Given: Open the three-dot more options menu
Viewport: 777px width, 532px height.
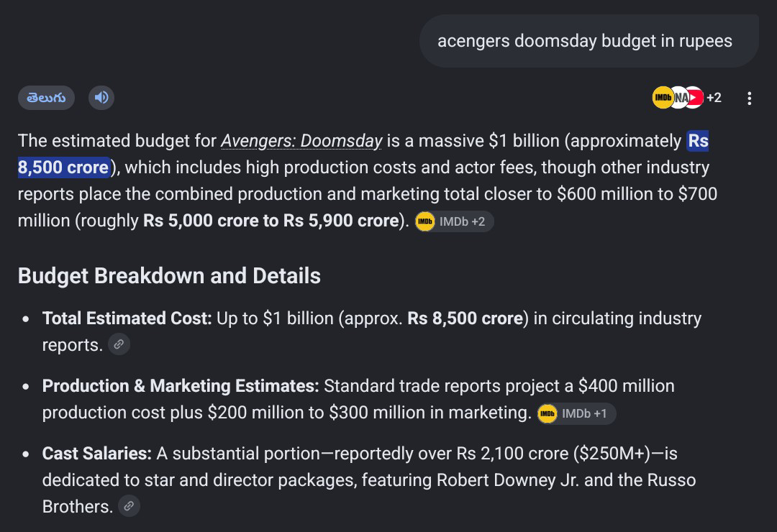Looking at the screenshot, I should pos(749,98).
